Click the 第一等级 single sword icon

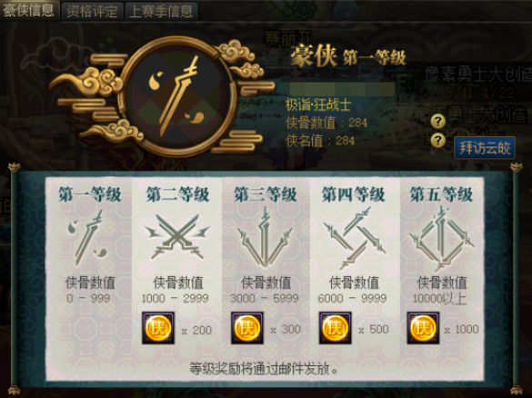click(87, 237)
